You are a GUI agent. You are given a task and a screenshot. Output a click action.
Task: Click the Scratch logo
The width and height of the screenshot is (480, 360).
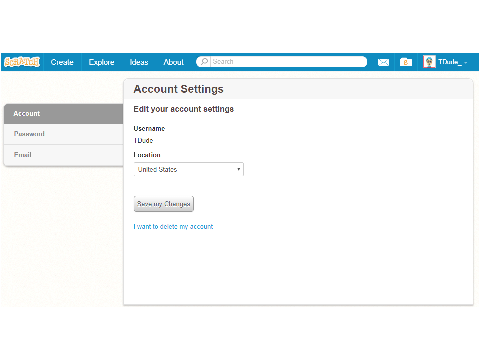tap(22, 62)
